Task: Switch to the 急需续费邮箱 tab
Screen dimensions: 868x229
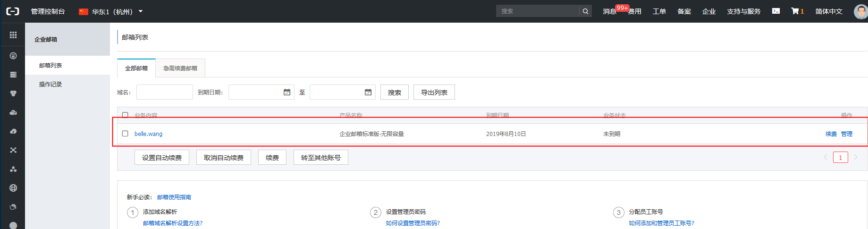Action: (180, 68)
